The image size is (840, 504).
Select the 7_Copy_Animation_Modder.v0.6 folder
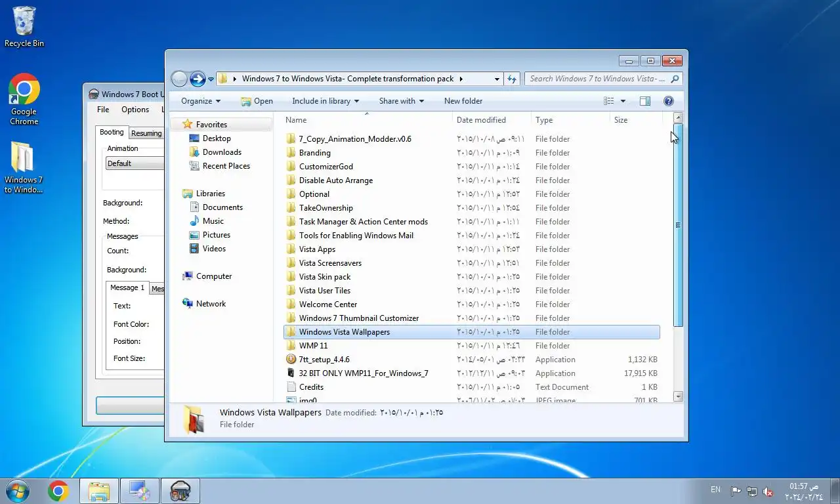pyautogui.click(x=471, y=139)
